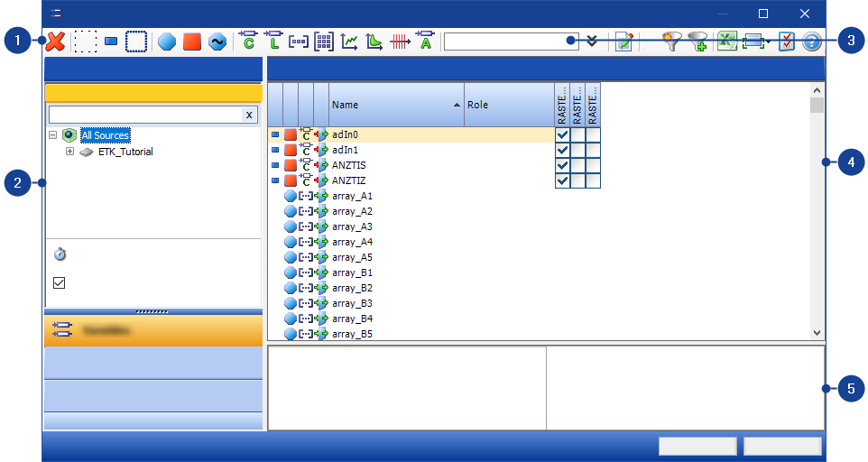868x462 pixels.
Task: Click the Excel export icon
Action: 727,42
